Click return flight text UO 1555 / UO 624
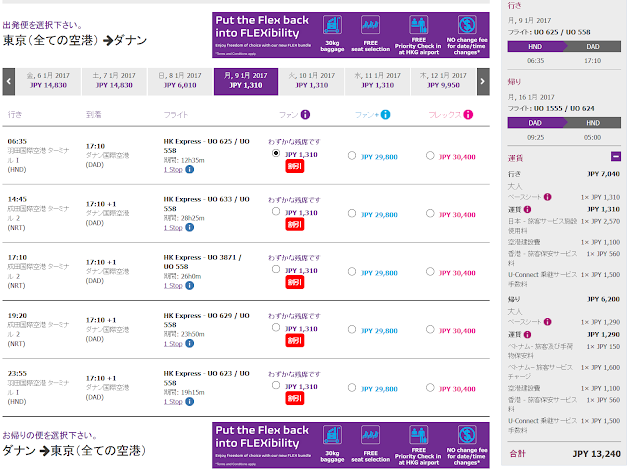This screenshot has height=471, width=640. click(x=564, y=109)
